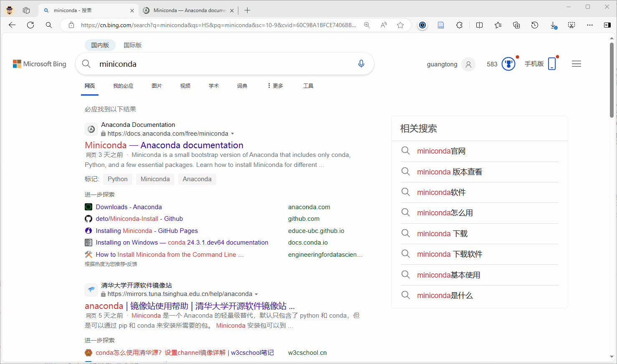Open the Extensions puzzle icon

[460, 25]
